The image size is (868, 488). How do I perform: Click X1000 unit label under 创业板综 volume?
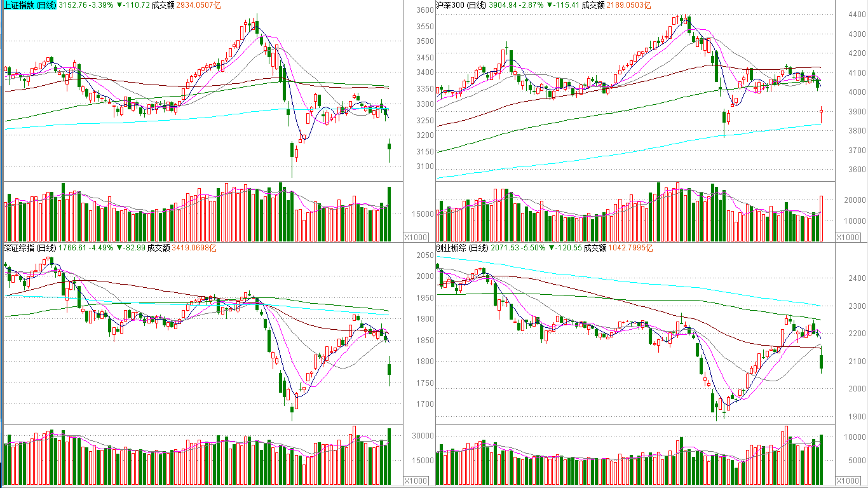pyautogui.click(x=848, y=480)
